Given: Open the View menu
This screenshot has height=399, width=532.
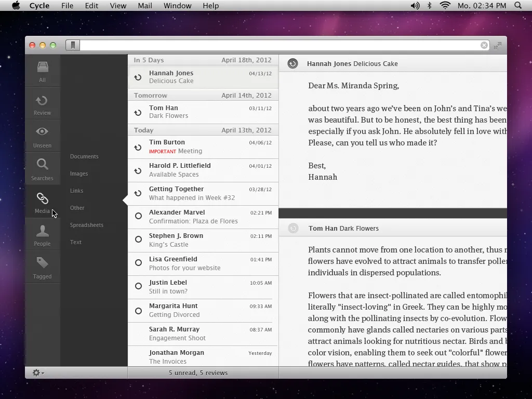Looking at the screenshot, I should tap(118, 6).
